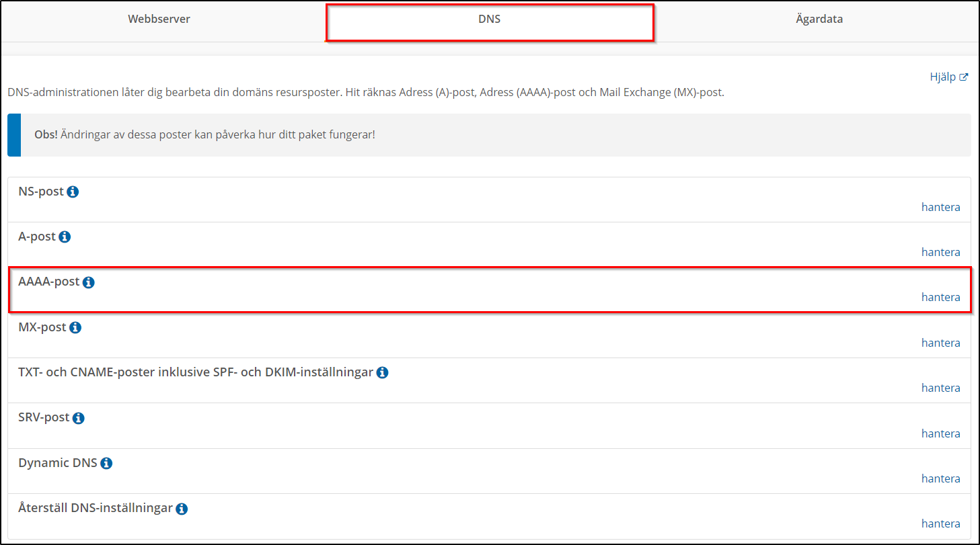Switch to the Webbserver tab
980x545 pixels.
[x=159, y=19]
